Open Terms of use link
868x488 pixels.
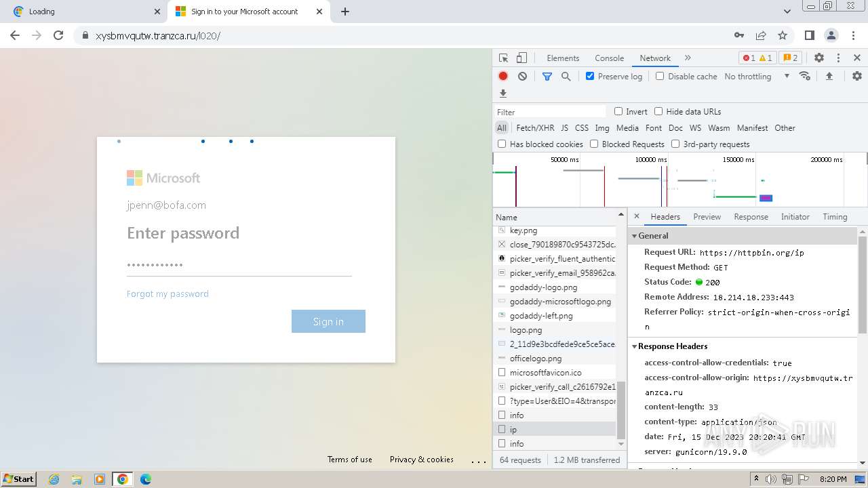(x=349, y=460)
